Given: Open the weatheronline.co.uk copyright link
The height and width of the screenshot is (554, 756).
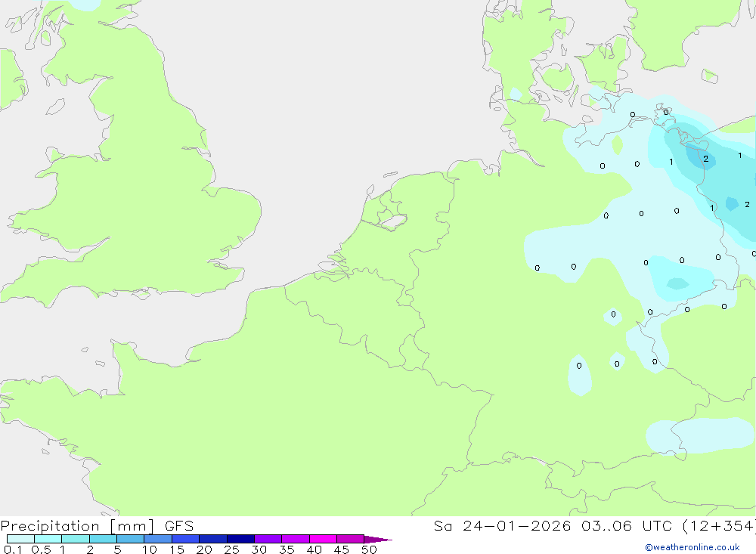Looking at the screenshot, I should (692, 547).
